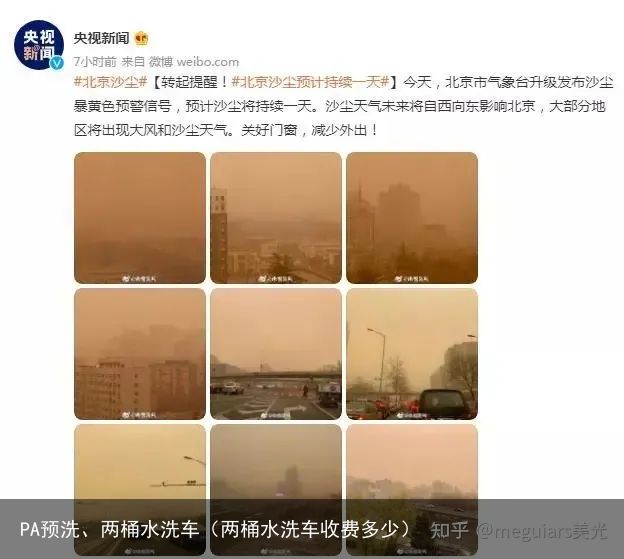The height and width of the screenshot is (559, 624).
Task: Click the 知乎 @meguiars美光 watermark
Action: pos(519,530)
